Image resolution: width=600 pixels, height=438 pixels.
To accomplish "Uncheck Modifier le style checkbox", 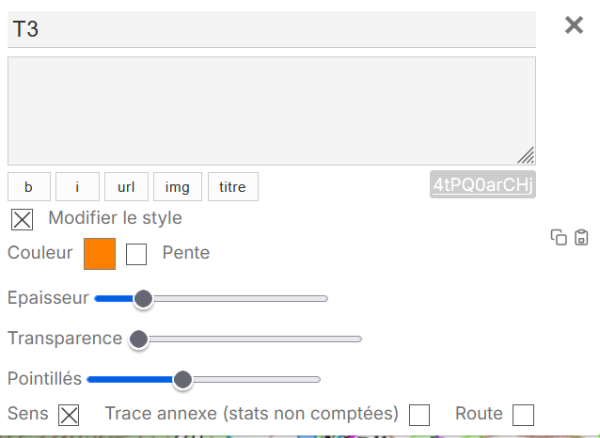I will [x=21, y=219].
